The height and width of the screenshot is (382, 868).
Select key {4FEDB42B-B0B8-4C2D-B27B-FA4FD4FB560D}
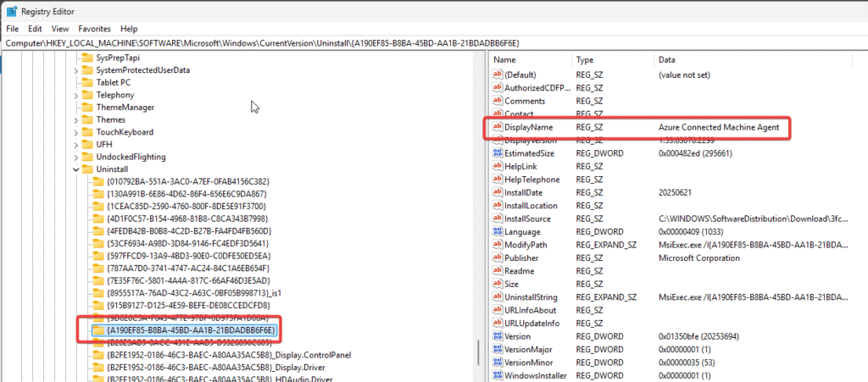coord(189,230)
